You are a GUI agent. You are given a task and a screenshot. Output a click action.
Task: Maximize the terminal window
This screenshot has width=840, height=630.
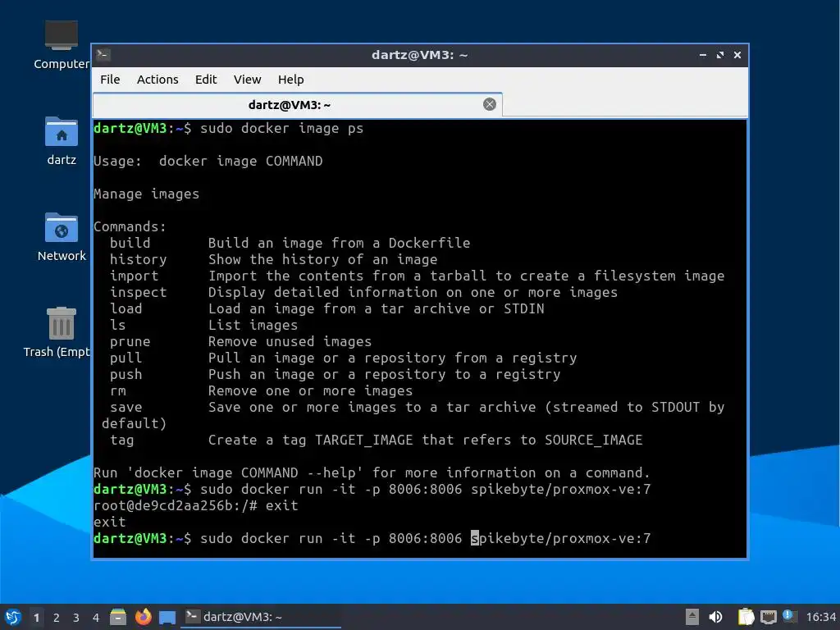click(x=720, y=55)
